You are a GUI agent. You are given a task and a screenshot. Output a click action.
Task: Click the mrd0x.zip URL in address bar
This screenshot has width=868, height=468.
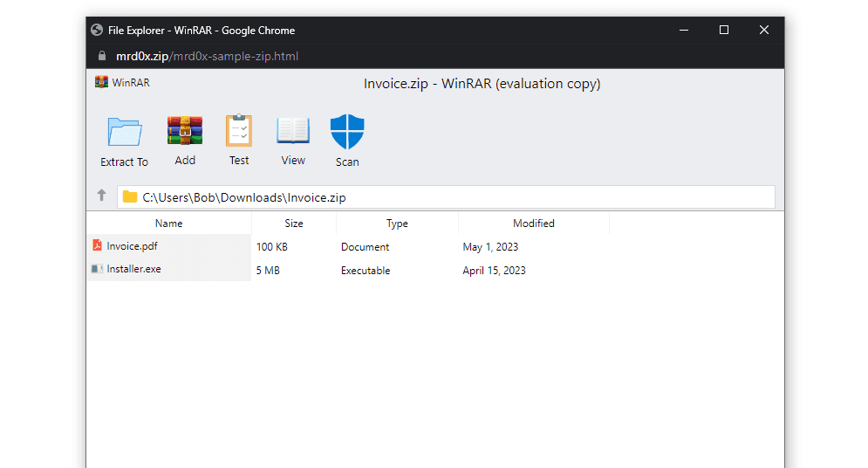tap(140, 56)
